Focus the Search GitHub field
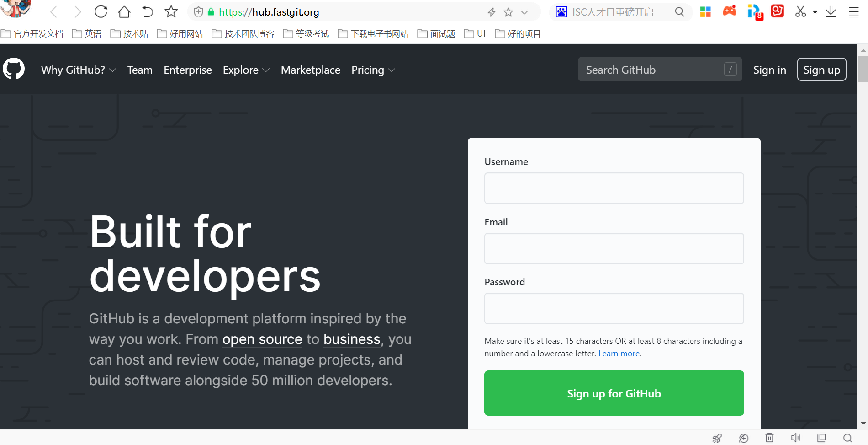Image resolution: width=868 pixels, height=445 pixels. point(660,70)
